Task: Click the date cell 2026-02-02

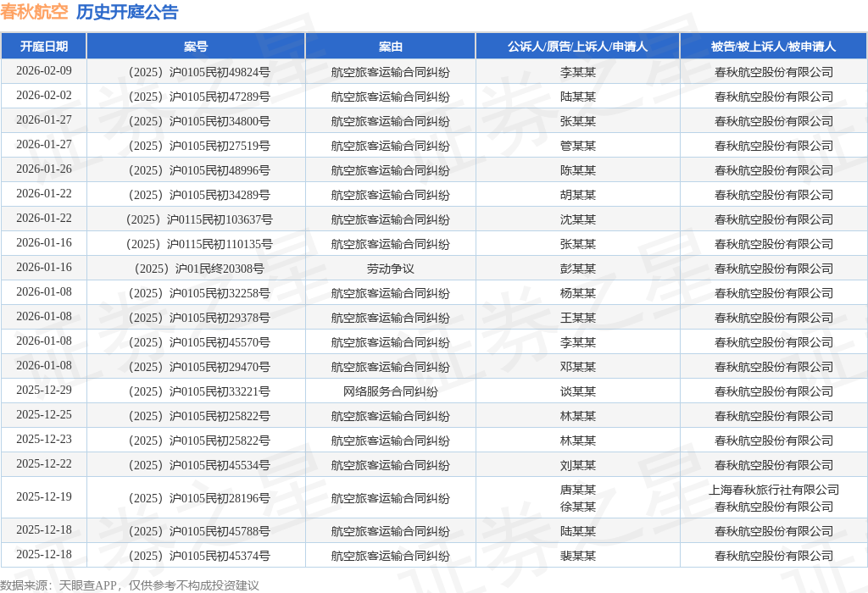Action: coord(44,95)
